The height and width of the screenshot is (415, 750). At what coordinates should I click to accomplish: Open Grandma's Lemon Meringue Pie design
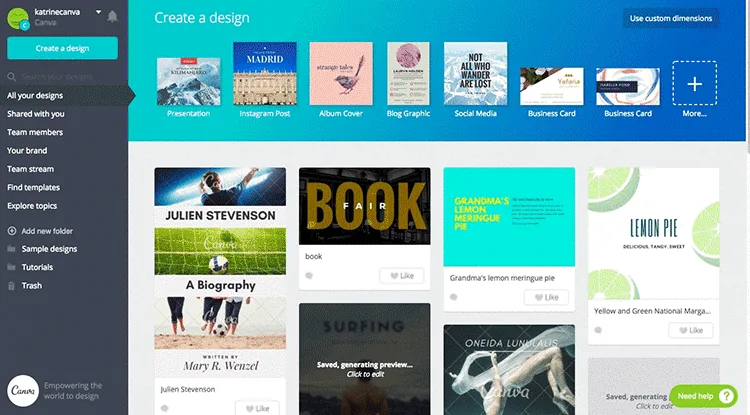pyautogui.click(x=509, y=217)
